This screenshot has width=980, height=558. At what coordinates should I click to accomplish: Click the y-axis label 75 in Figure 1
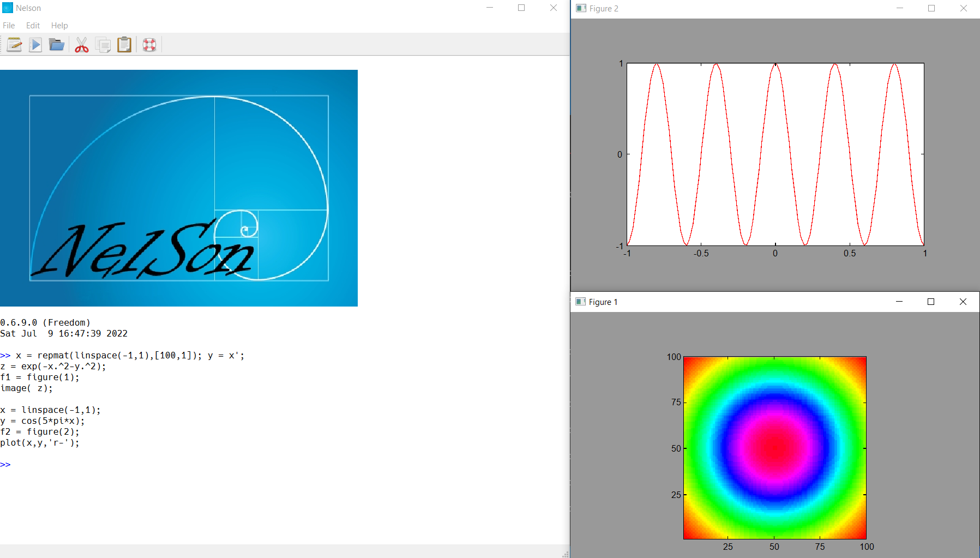(676, 403)
